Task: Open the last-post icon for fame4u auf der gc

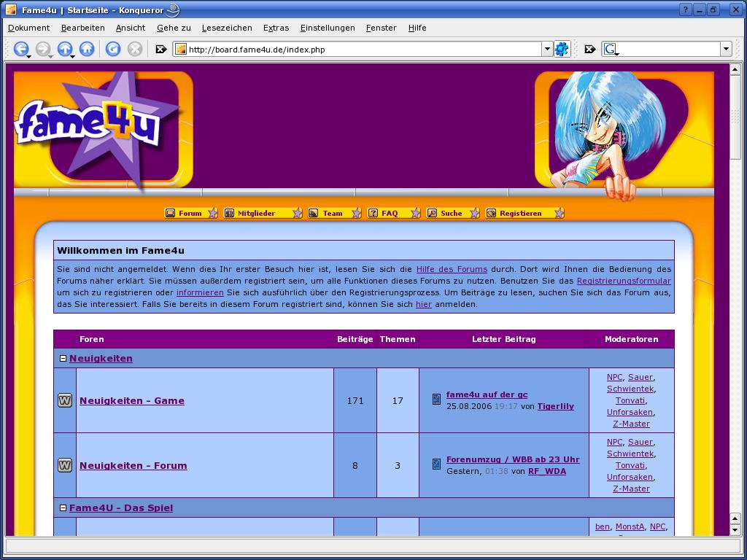Action: (436, 399)
